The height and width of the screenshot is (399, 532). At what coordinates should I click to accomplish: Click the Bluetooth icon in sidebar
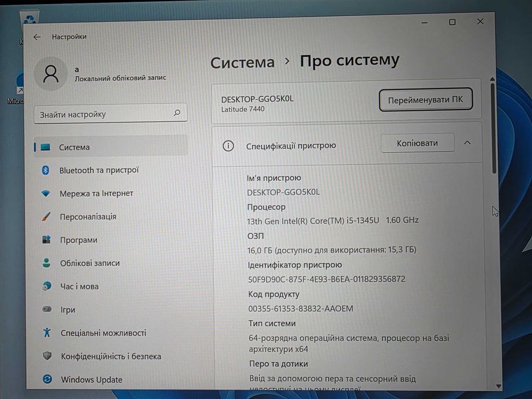pyautogui.click(x=46, y=170)
